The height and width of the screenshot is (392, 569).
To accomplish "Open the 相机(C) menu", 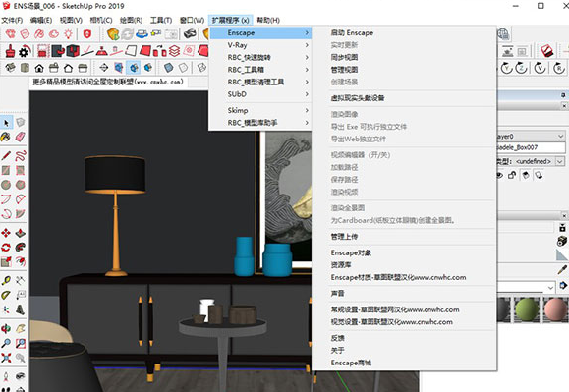I will coord(101,21).
